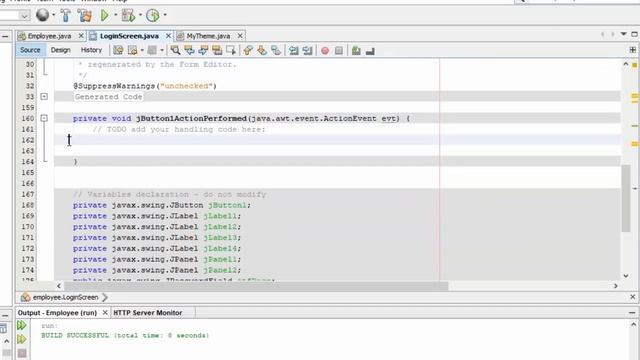640x360 pixels.
Task: Maximize editor window icon near tabs
Action: (x=634, y=34)
